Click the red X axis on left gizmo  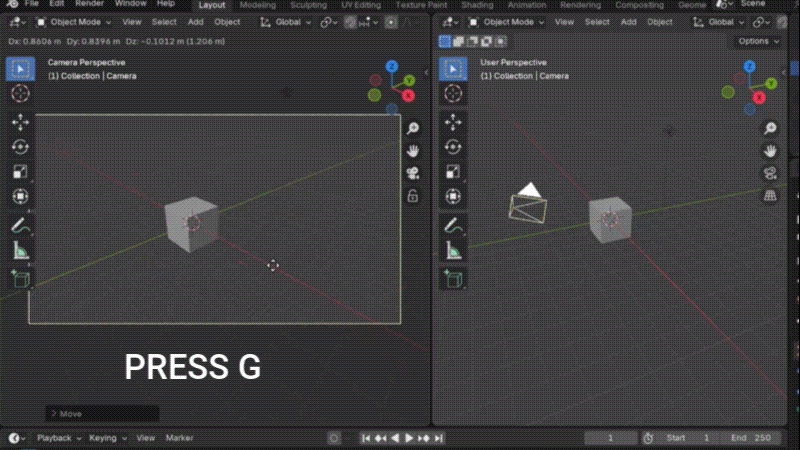pyautogui.click(x=408, y=95)
